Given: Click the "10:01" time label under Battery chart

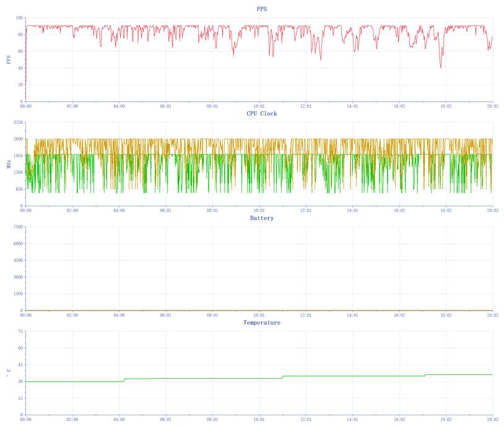Looking at the screenshot, I should 259,315.
